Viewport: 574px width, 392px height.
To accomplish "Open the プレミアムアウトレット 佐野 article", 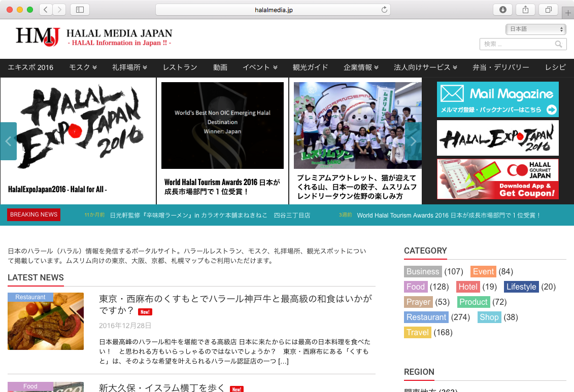I will (357, 187).
